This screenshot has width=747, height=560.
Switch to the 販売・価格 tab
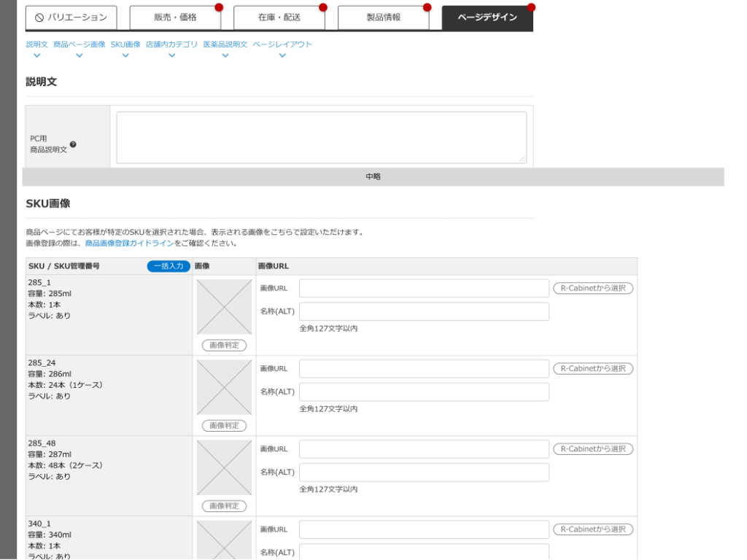click(175, 17)
